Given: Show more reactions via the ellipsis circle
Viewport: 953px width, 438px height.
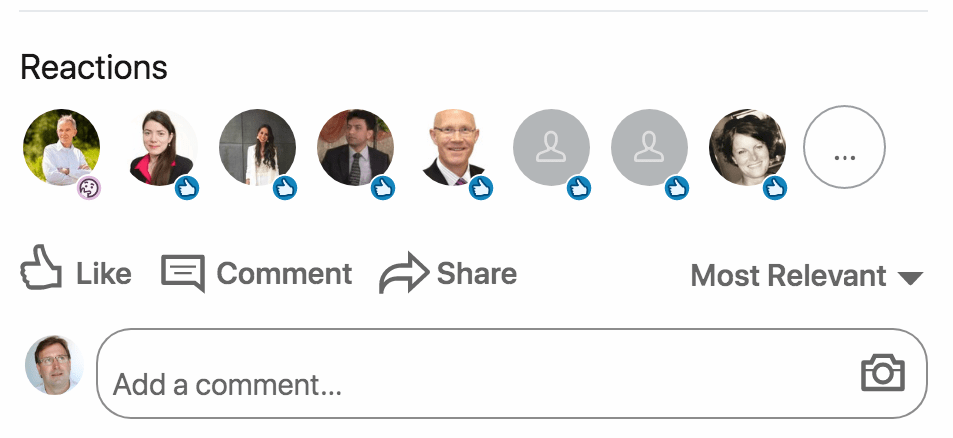Looking at the screenshot, I should coord(844,147).
